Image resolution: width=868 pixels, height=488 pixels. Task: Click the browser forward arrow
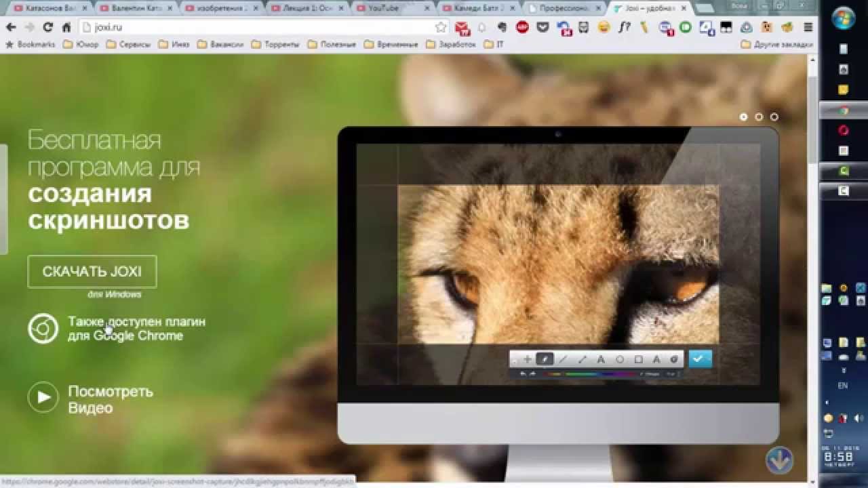(29, 27)
